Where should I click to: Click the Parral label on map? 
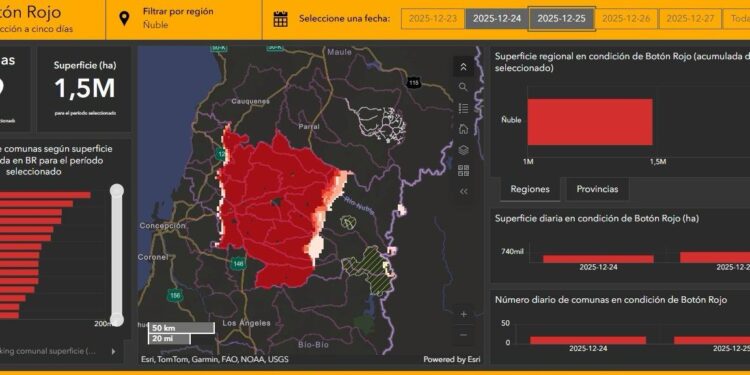pos(309,127)
